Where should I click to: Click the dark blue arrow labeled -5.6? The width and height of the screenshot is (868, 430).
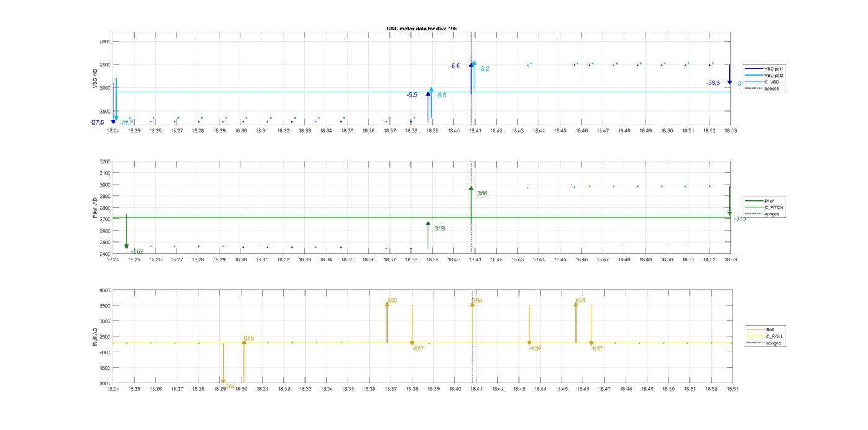coord(471,77)
